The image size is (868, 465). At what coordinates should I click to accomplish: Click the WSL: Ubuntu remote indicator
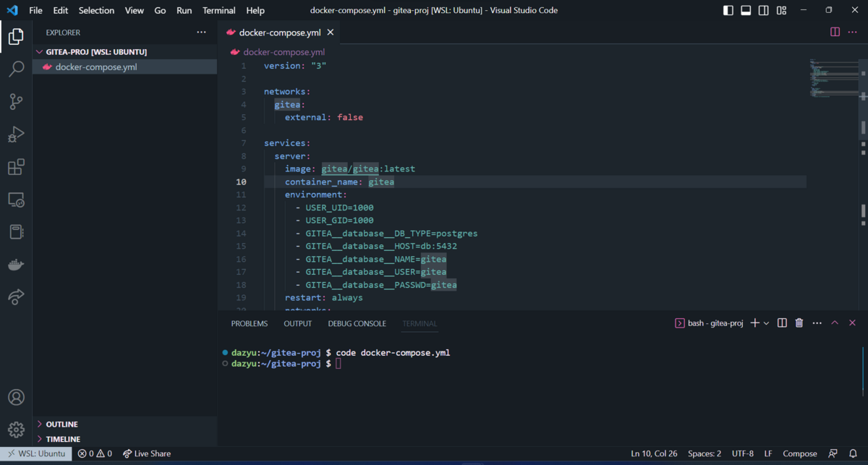click(x=36, y=453)
